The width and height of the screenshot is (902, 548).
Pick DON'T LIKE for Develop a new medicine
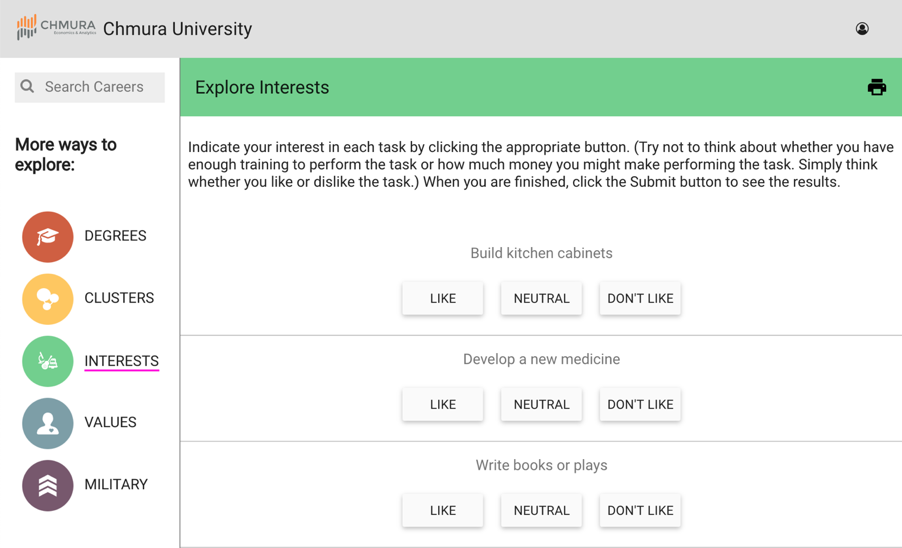tap(640, 404)
